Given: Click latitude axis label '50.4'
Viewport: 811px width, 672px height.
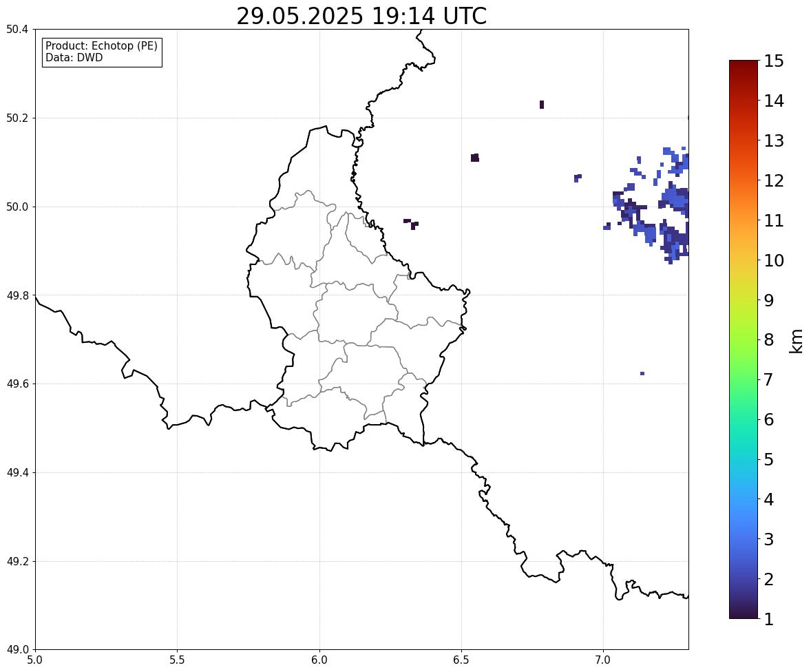Looking at the screenshot, I should (x=17, y=30).
